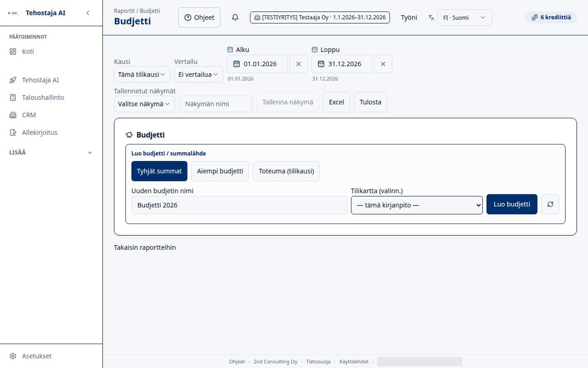Open Allekirjoitus in the sidebar
This screenshot has width=588, height=368.
pos(51,132)
